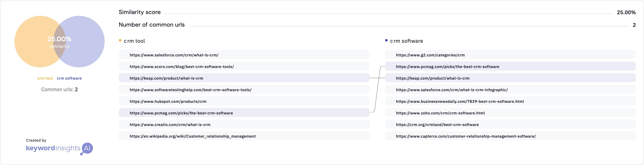Click the Common urls: 2 text

click(60, 89)
